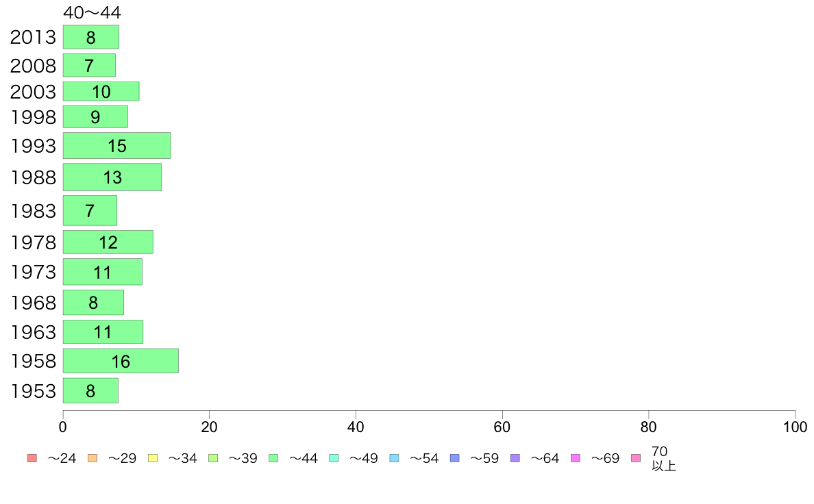Toggle the ~39 light green legend swatch
Image resolution: width=814 pixels, height=504 pixels.
[x=213, y=458]
